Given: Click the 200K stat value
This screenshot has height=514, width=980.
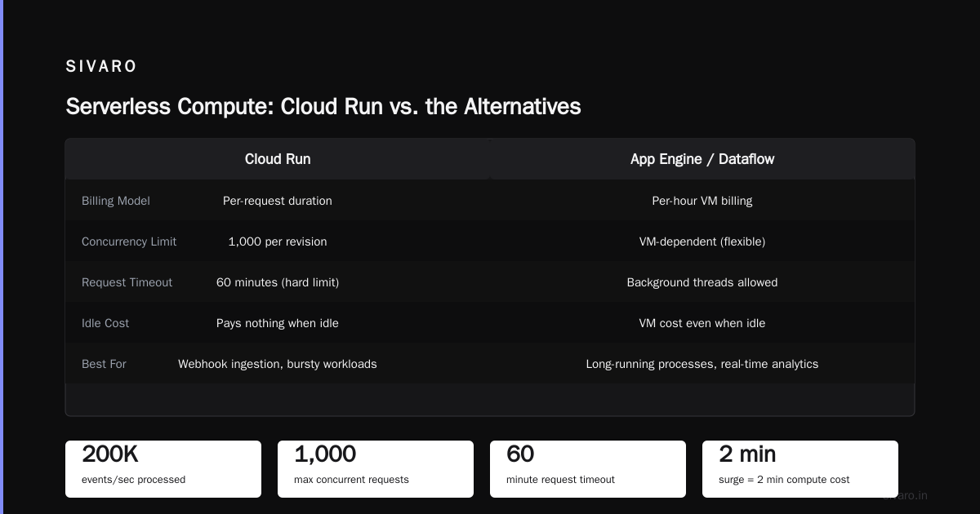Looking at the screenshot, I should [110, 454].
